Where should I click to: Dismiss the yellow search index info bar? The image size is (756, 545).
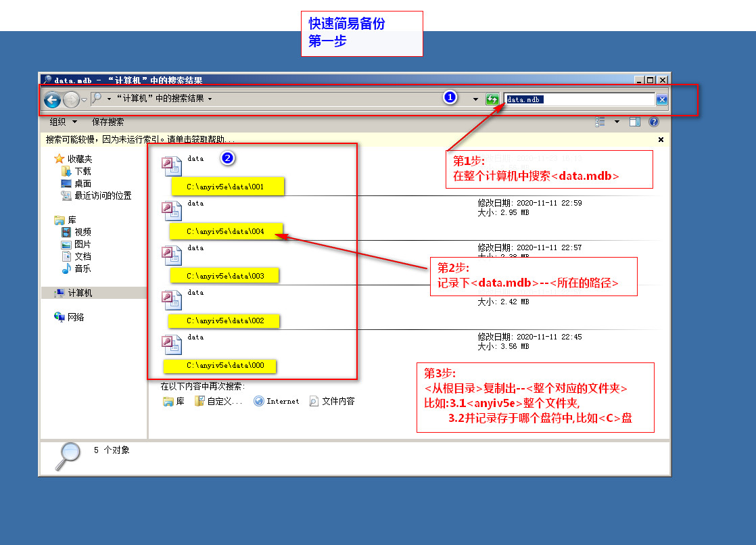click(661, 140)
